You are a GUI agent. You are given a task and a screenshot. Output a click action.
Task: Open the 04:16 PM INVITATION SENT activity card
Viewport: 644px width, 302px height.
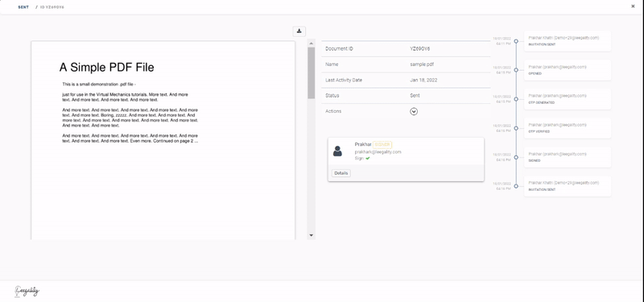(568, 186)
